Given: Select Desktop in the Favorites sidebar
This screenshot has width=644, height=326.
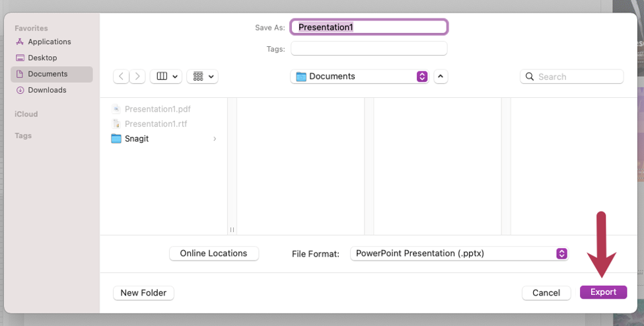Looking at the screenshot, I should click(42, 58).
